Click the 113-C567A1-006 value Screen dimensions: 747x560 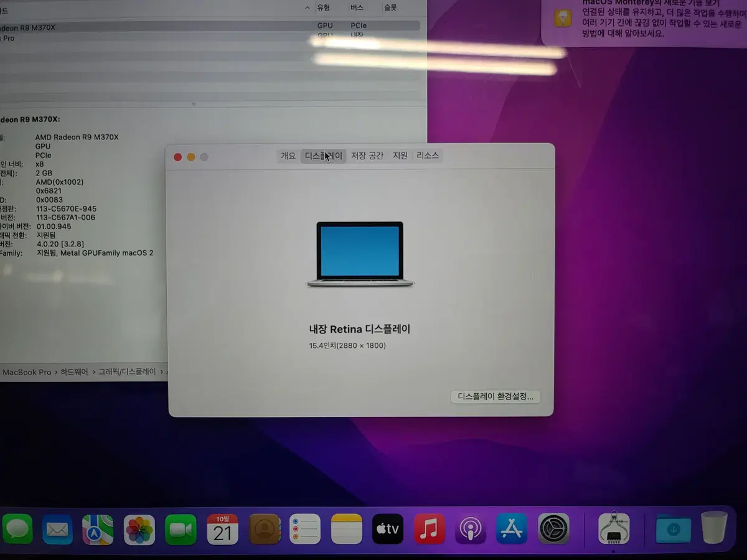coord(65,217)
